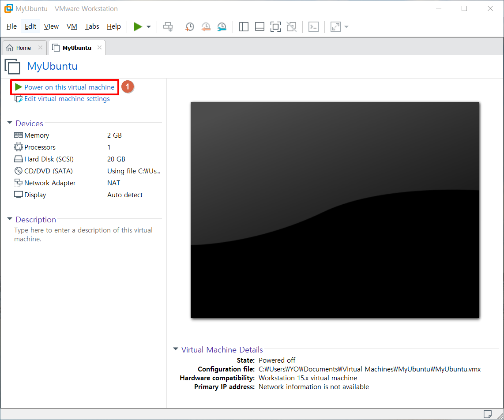The height and width of the screenshot is (420, 504).
Task: Click the green Power On toolbar button
Action: click(x=138, y=26)
